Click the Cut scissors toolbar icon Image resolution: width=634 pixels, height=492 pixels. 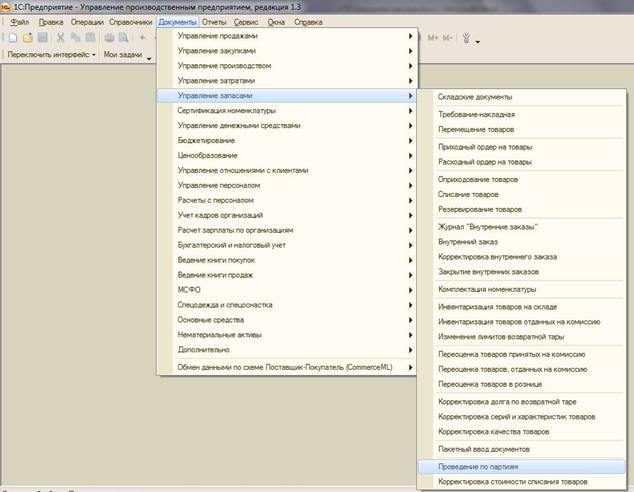pyautogui.click(x=61, y=38)
